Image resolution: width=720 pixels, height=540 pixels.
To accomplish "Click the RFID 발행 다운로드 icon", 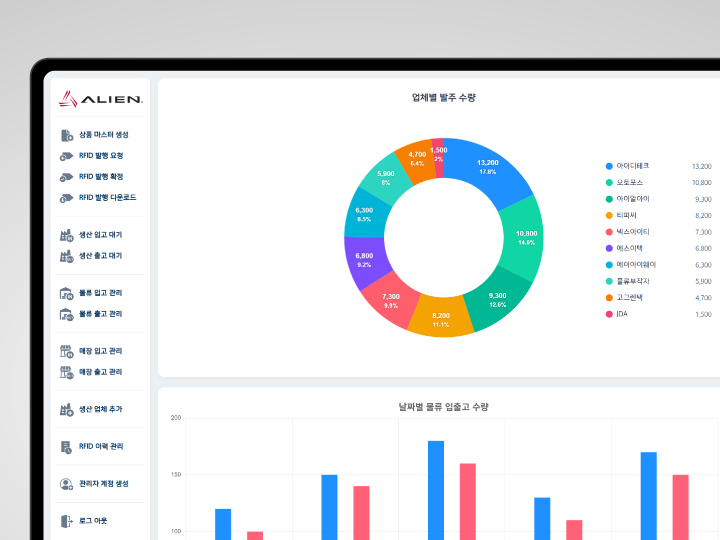I will tap(66, 198).
